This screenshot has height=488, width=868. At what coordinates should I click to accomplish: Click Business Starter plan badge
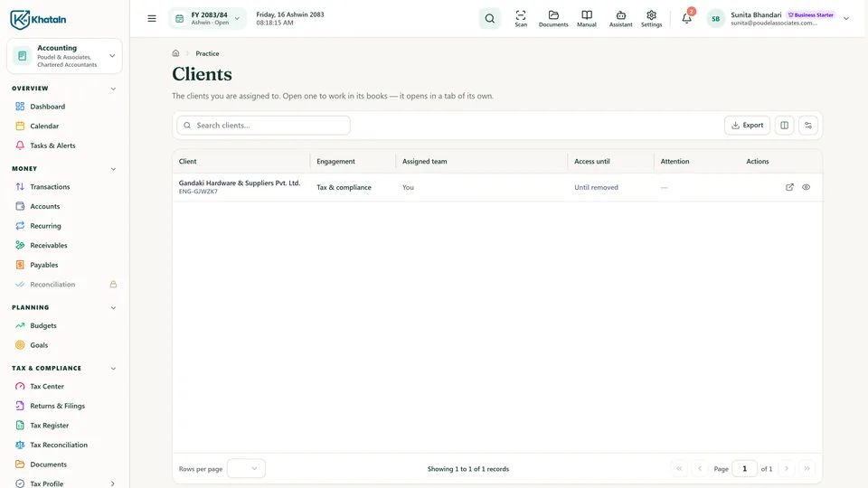pyautogui.click(x=811, y=15)
